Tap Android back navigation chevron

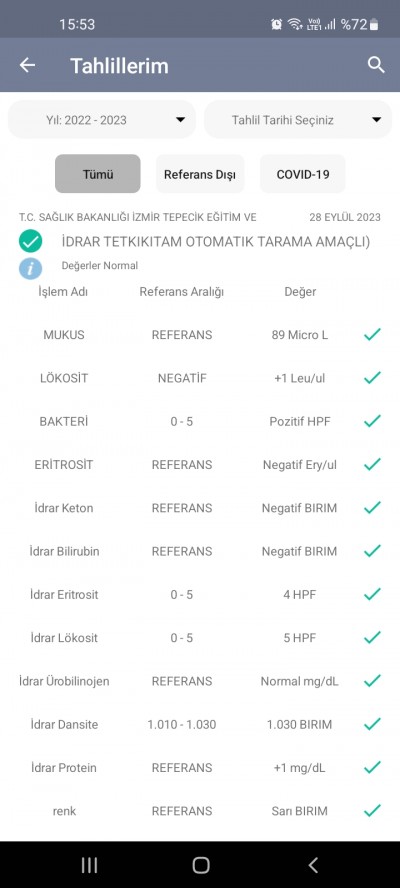(313, 865)
